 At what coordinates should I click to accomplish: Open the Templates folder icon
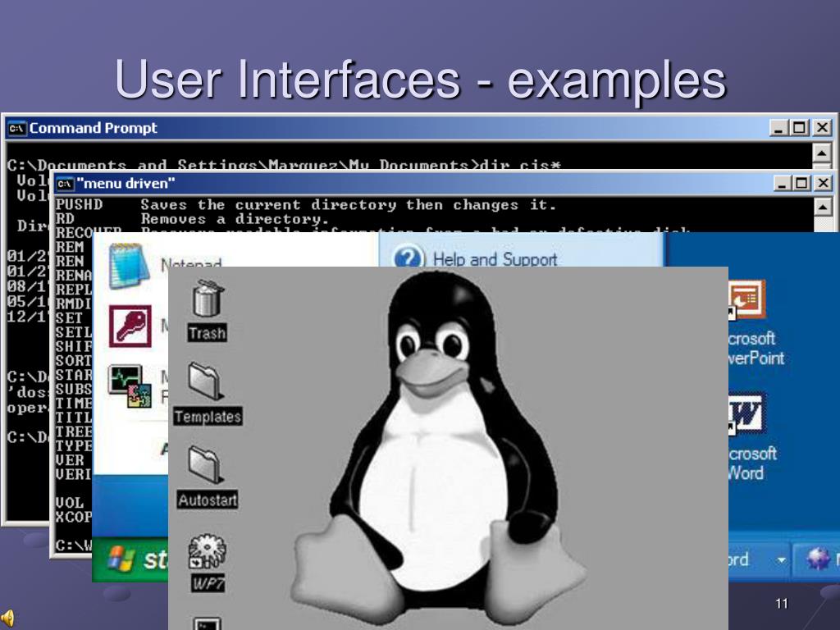click(x=206, y=381)
